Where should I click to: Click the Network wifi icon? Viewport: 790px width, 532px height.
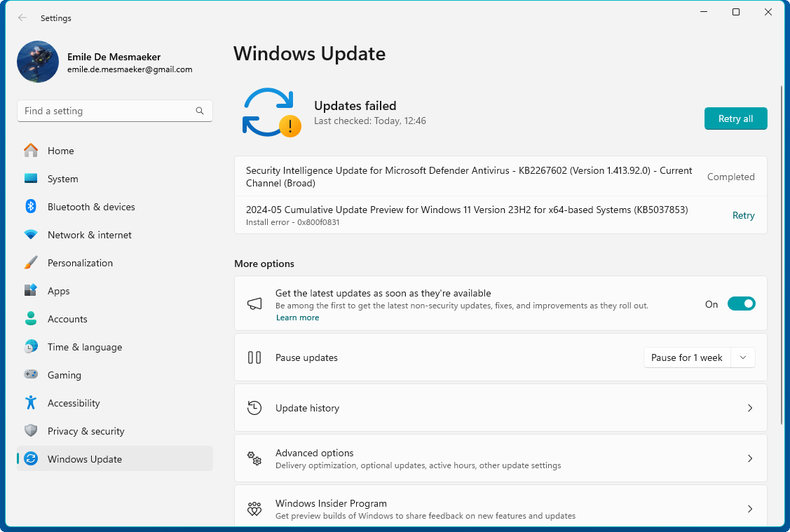tap(31, 235)
